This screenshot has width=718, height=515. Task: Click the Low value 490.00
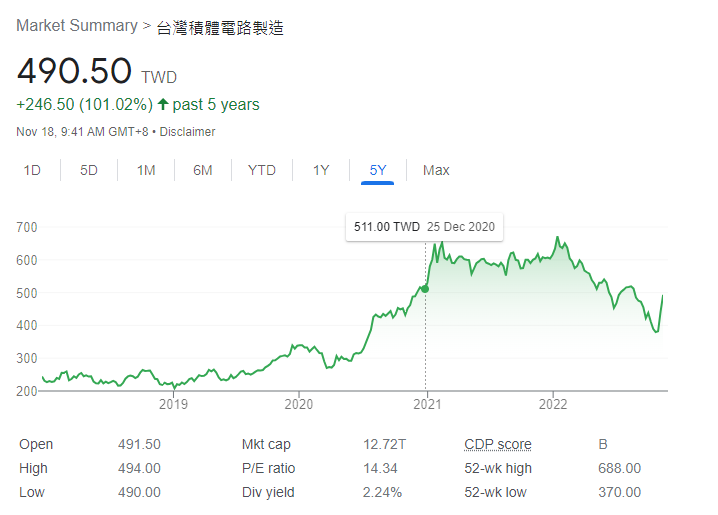139,492
